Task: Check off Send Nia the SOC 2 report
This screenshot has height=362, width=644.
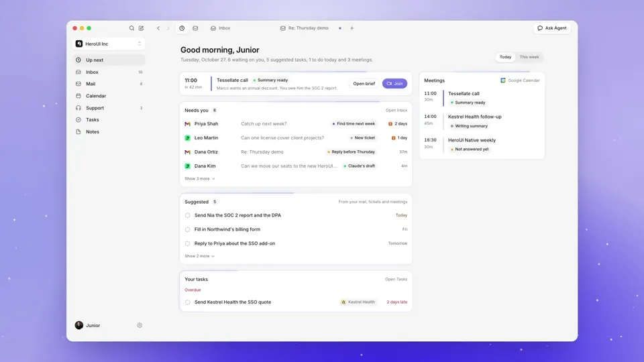Action: pyautogui.click(x=187, y=215)
